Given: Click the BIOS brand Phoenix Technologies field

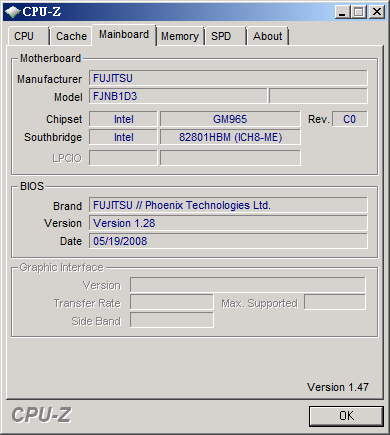Looking at the screenshot, I should point(228,205).
